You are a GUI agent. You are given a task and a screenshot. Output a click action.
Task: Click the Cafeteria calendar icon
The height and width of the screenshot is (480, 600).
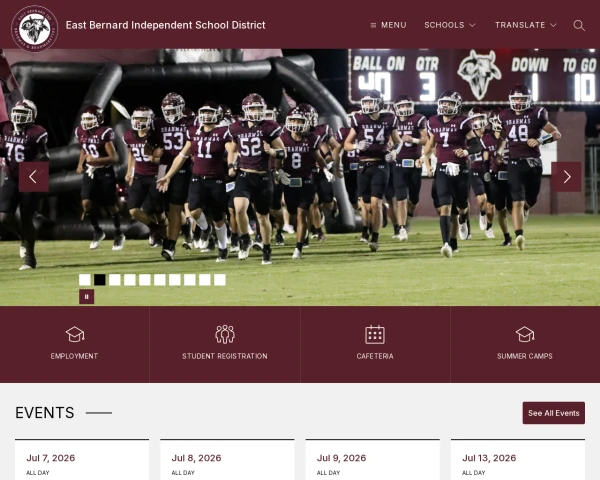375,334
